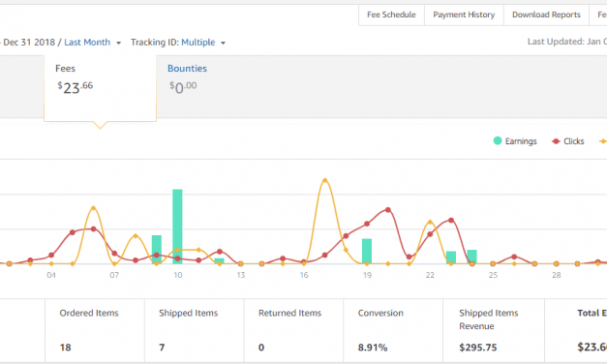The width and height of the screenshot is (607, 364).
Task: Click the Shipped Items value 7
Action: coord(162,348)
